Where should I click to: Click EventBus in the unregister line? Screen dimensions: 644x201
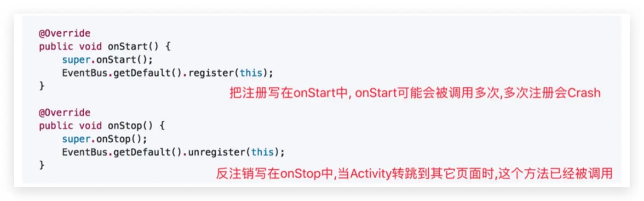coord(84,152)
